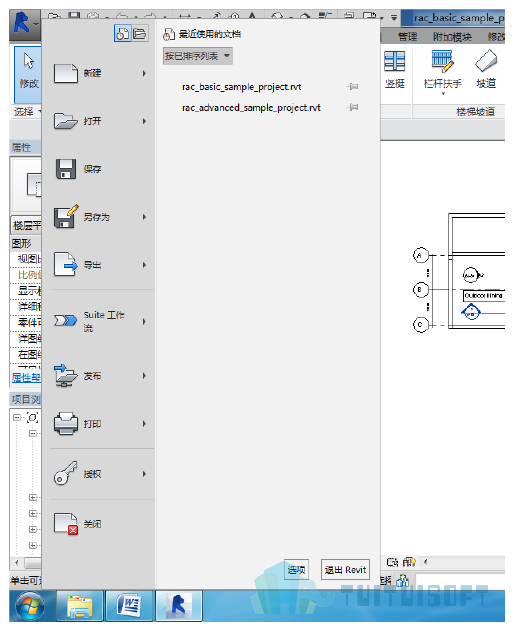Click grid bubble A in drawing
514x632 pixels.
click(x=420, y=255)
